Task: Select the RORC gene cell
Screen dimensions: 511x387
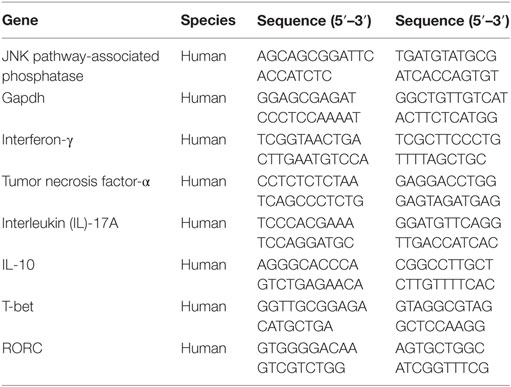Action: tap(22, 348)
